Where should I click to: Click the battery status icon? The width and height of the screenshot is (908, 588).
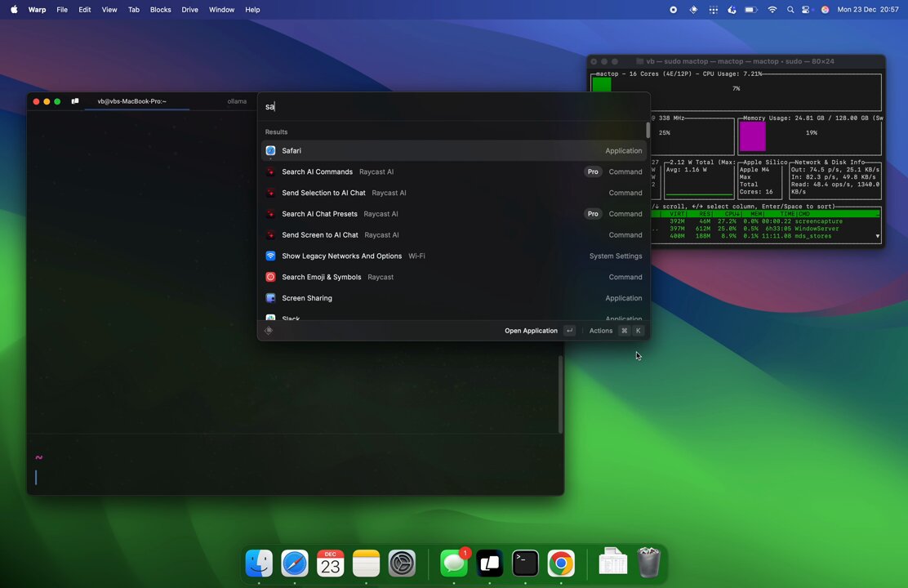click(751, 10)
